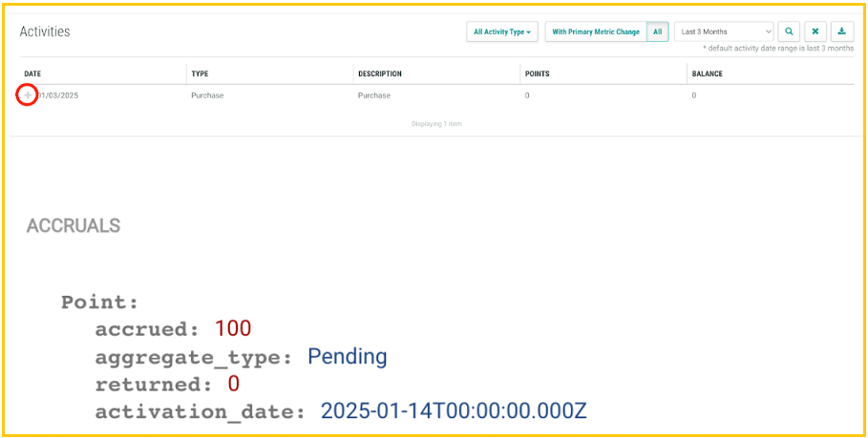
Task: Select the Purchase cell under Type column
Action: (207, 95)
